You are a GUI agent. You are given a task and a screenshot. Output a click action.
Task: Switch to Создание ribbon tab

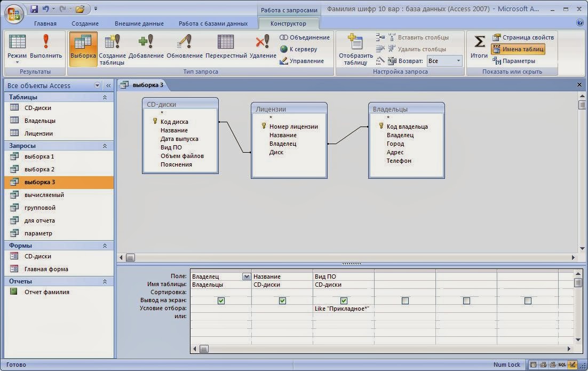pos(85,23)
